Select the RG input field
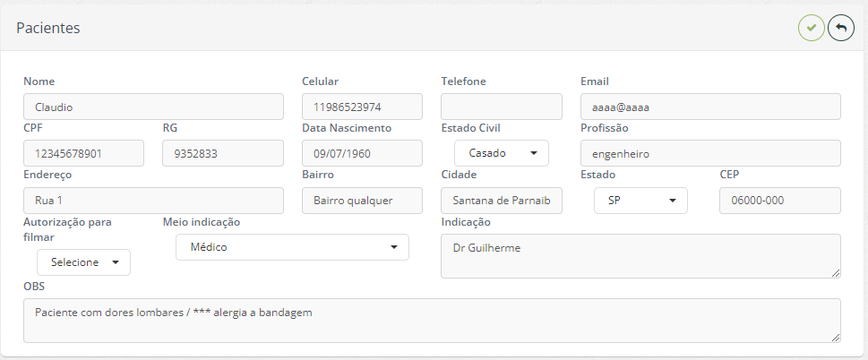Screen dimensions: 868x360 click(x=223, y=153)
